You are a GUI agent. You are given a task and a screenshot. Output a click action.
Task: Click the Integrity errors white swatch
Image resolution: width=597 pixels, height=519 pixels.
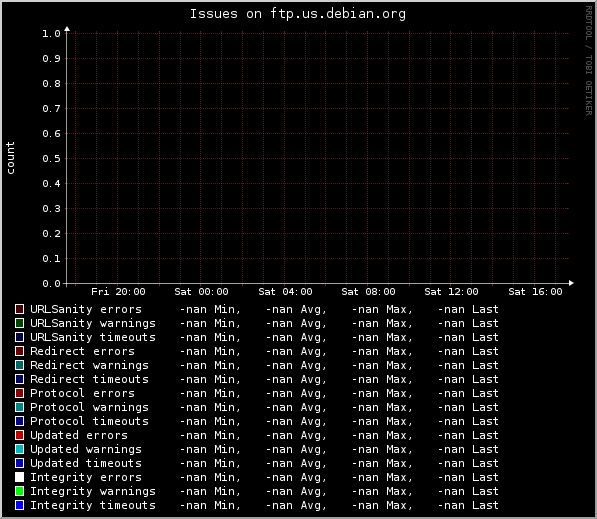click(x=19, y=477)
